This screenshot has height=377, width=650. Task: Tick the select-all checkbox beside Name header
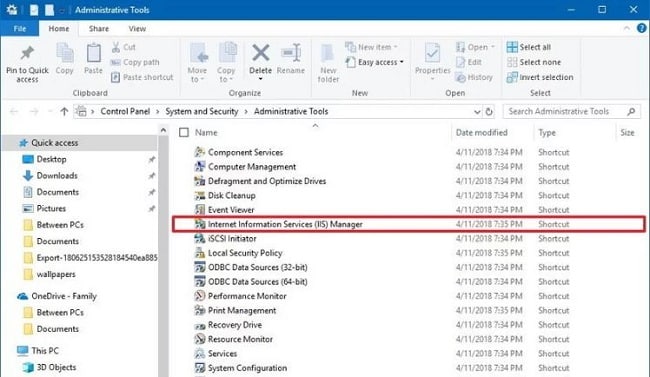coord(184,132)
